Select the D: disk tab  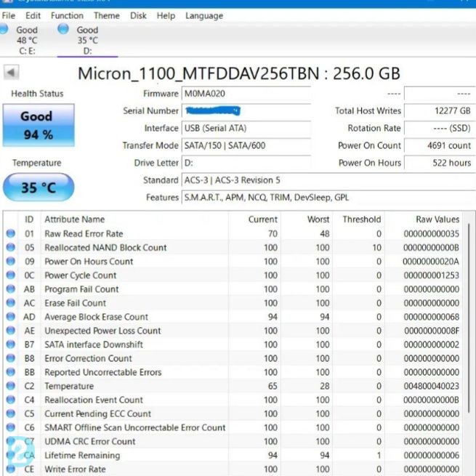87,40
